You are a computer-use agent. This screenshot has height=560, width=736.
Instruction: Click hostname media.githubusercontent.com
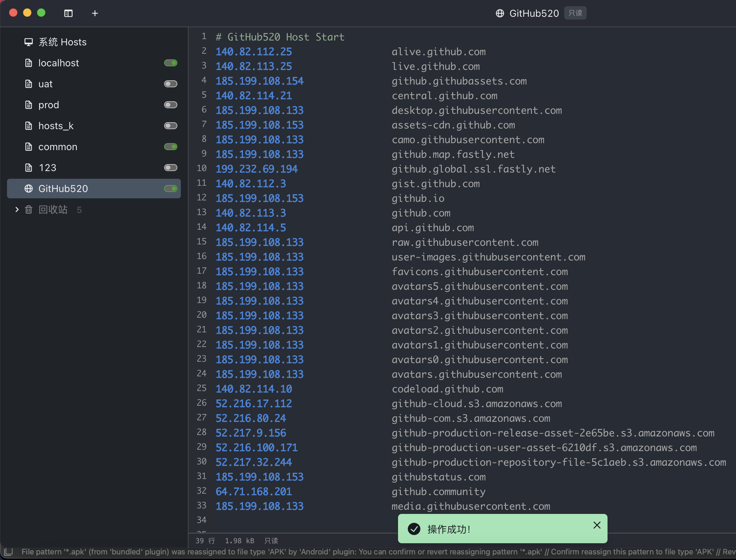coord(471,506)
